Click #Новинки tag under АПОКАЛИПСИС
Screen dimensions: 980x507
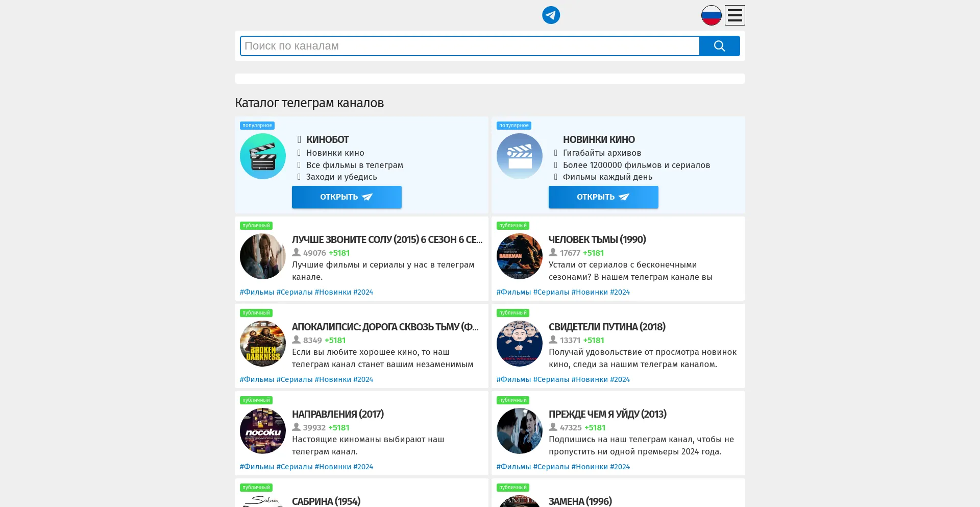click(x=333, y=379)
